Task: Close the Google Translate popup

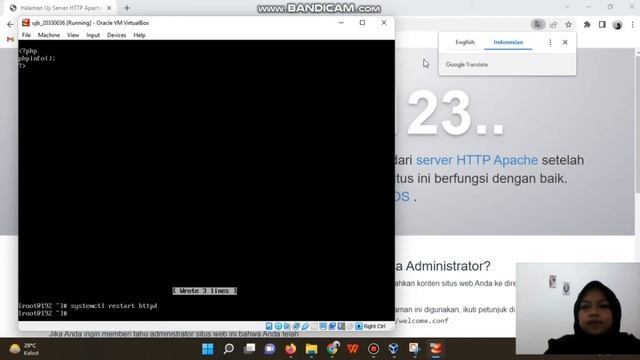Action: [x=565, y=42]
